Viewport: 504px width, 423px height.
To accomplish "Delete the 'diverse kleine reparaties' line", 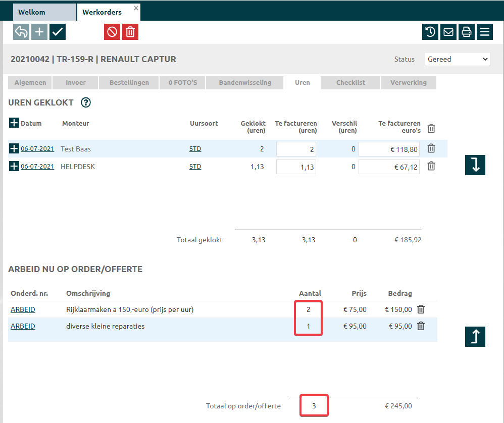I will tap(421, 326).
